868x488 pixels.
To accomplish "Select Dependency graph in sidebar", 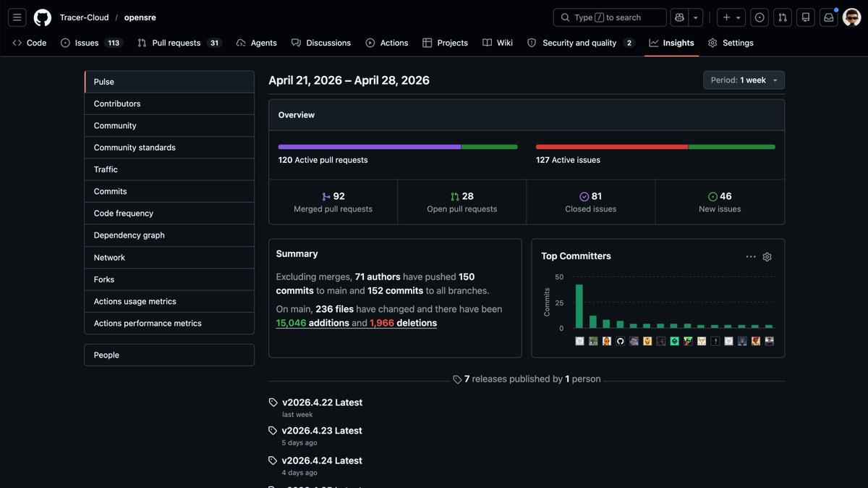I will coord(169,235).
